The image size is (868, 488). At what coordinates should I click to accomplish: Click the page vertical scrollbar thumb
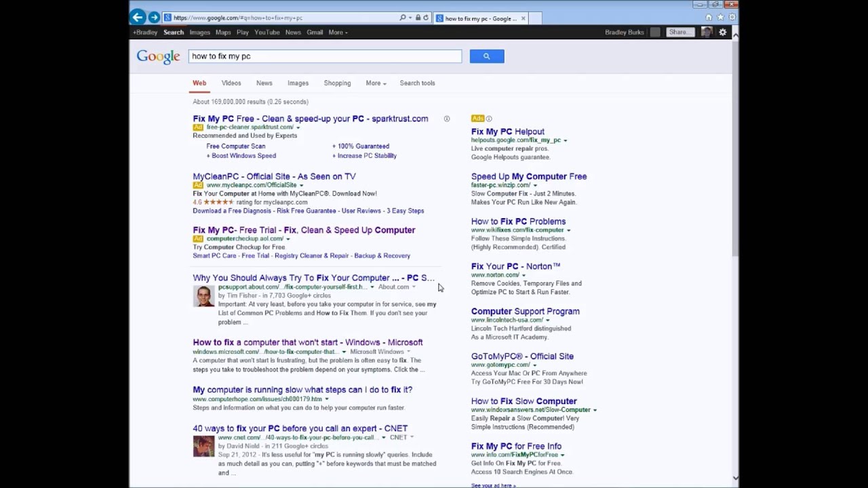[x=736, y=149]
